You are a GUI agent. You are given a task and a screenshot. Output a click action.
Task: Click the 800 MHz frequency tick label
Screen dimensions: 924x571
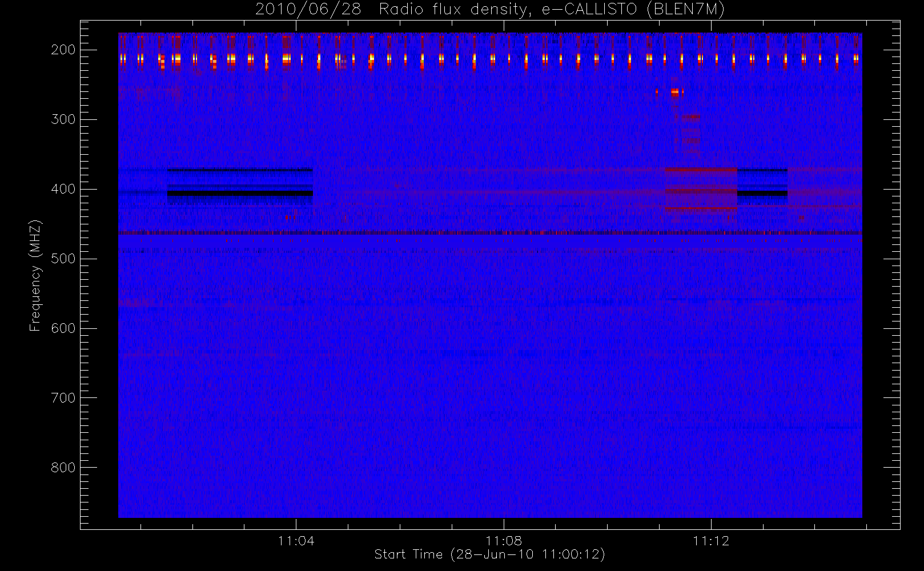(x=63, y=468)
